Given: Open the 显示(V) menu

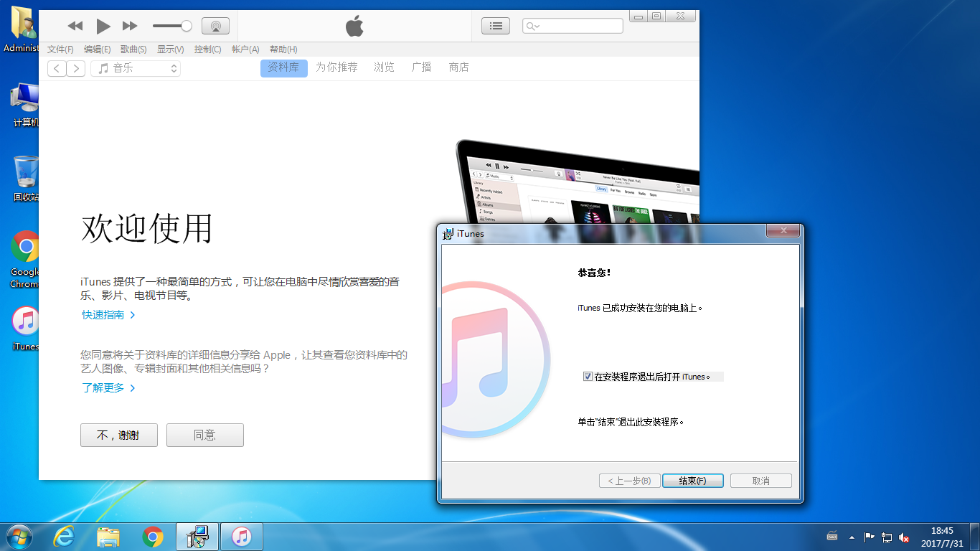Looking at the screenshot, I should [170, 50].
